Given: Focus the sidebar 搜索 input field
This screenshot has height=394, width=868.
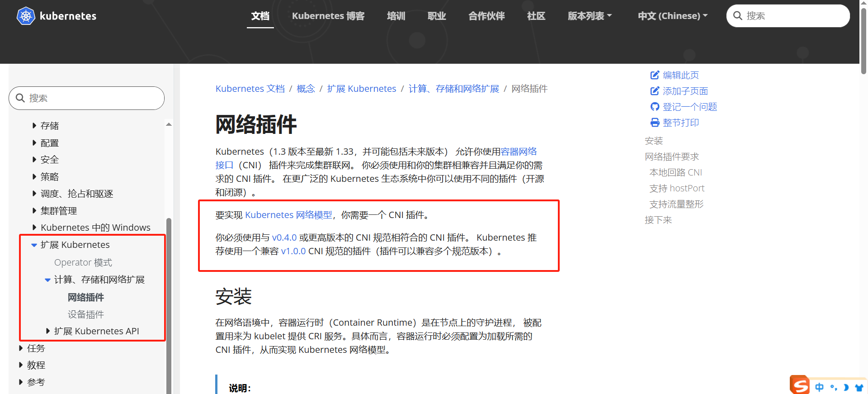Looking at the screenshot, I should [86, 98].
